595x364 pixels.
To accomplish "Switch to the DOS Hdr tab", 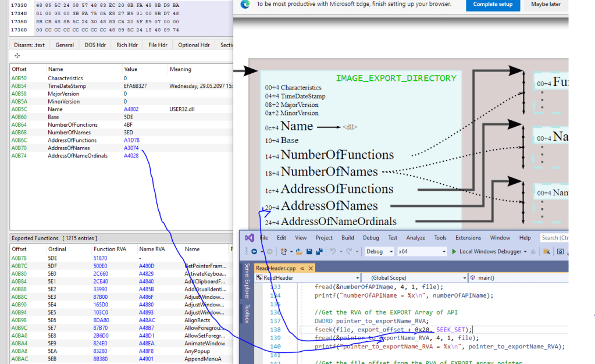I will 95,45.
